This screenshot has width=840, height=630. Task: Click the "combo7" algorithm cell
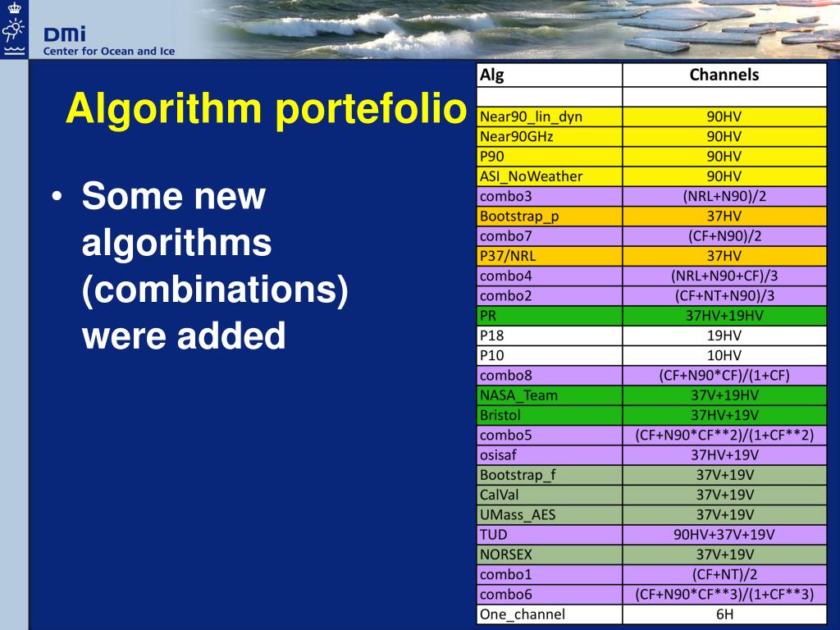coord(550,236)
